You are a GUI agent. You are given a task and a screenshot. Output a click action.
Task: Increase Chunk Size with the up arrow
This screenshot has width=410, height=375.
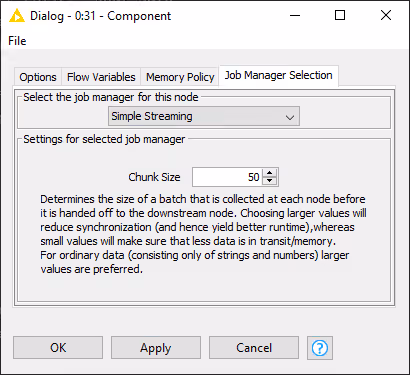point(269,173)
